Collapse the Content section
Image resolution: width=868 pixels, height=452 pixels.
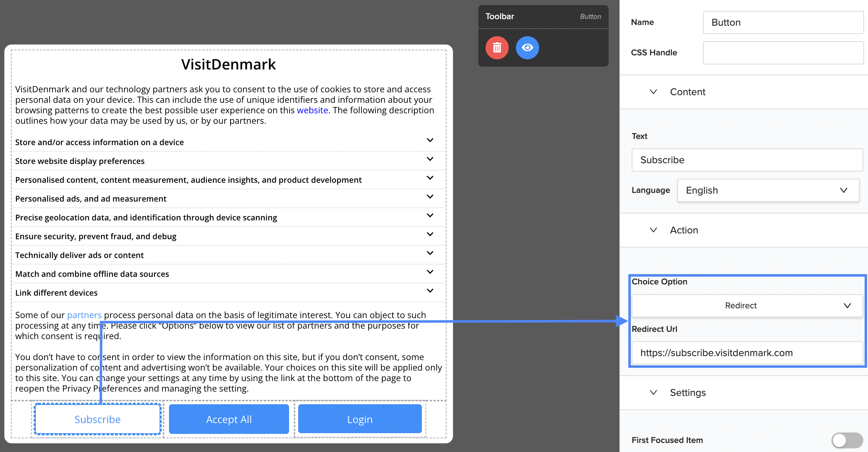click(x=653, y=92)
